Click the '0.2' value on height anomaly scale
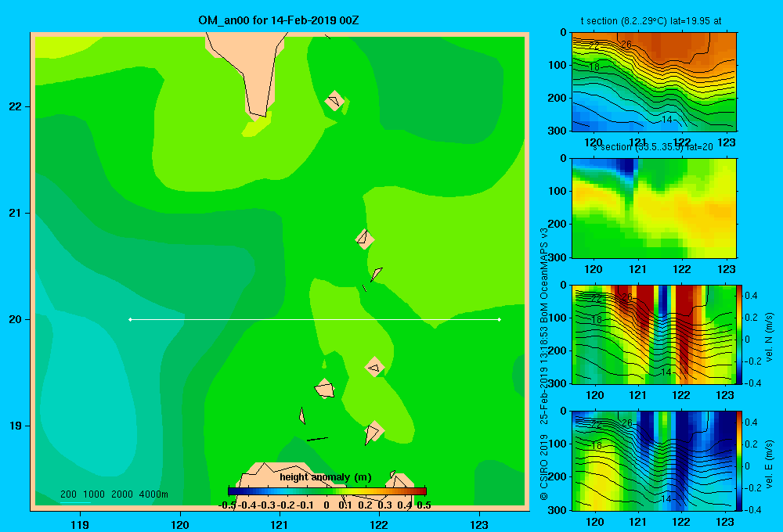783x532 pixels. 365,505
